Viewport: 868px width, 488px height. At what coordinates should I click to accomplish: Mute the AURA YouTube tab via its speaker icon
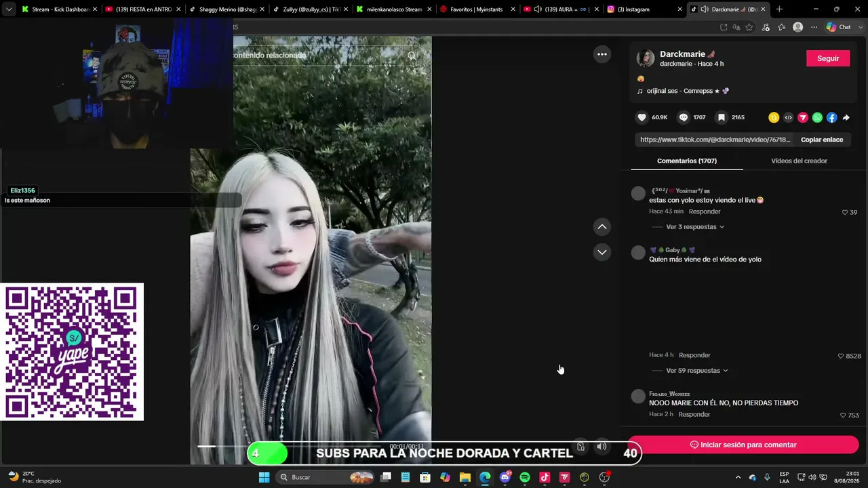coord(537,9)
